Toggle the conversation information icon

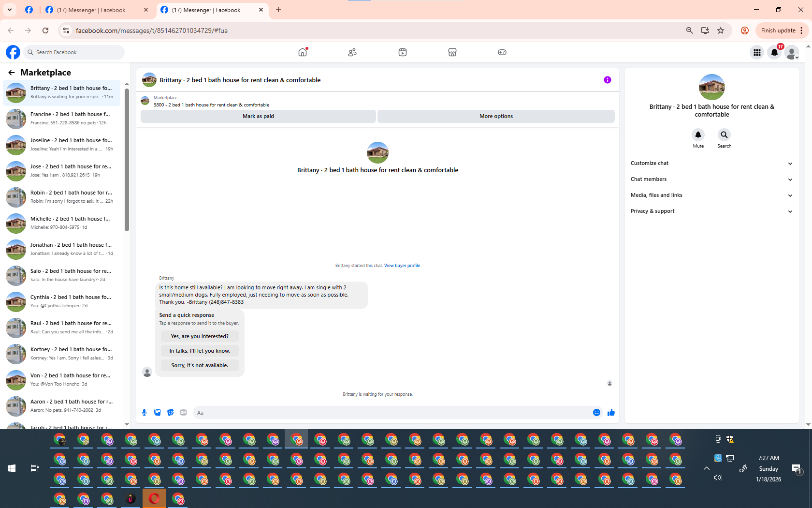(x=608, y=80)
